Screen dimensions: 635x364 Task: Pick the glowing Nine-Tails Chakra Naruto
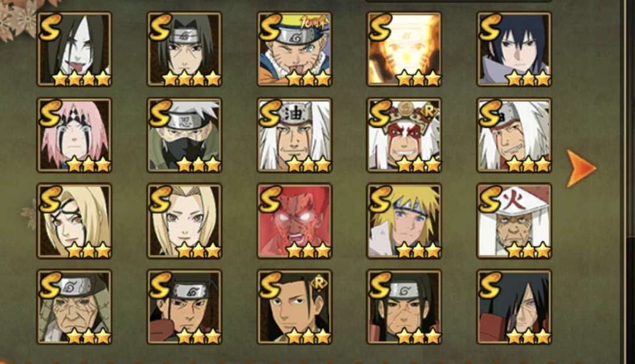pos(404,49)
